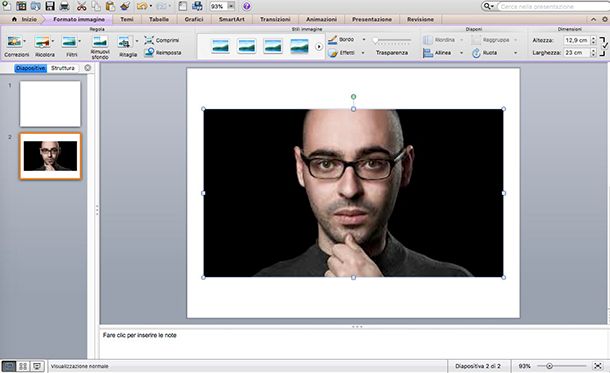Click the Filtri artistic filters icon
The width and height of the screenshot is (610, 373).
point(69,42)
